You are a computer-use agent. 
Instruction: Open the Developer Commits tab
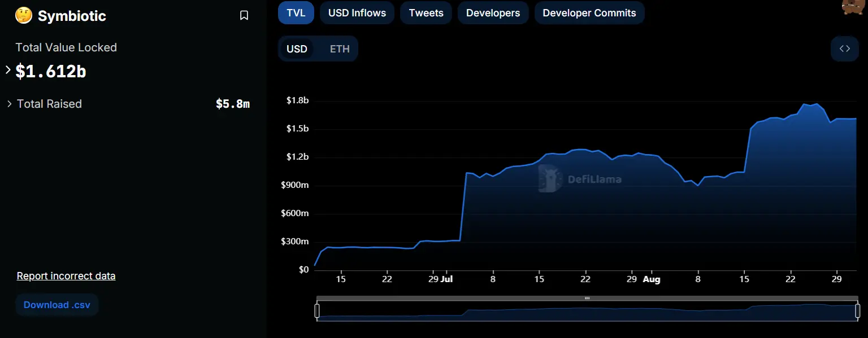click(x=589, y=12)
